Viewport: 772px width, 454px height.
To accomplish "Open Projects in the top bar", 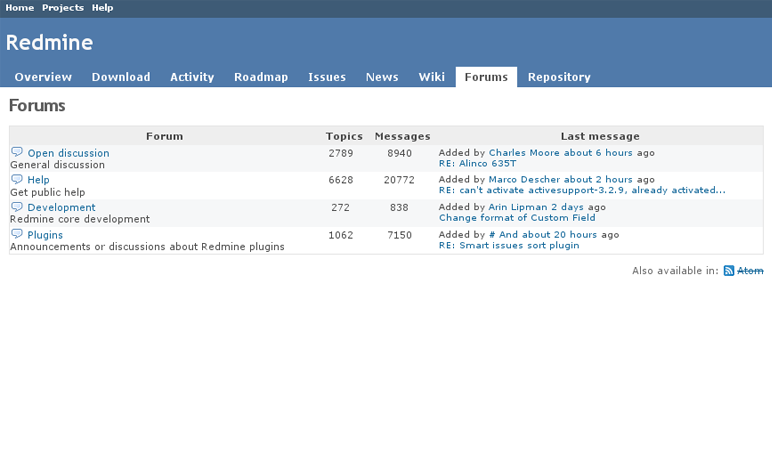I will point(63,8).
